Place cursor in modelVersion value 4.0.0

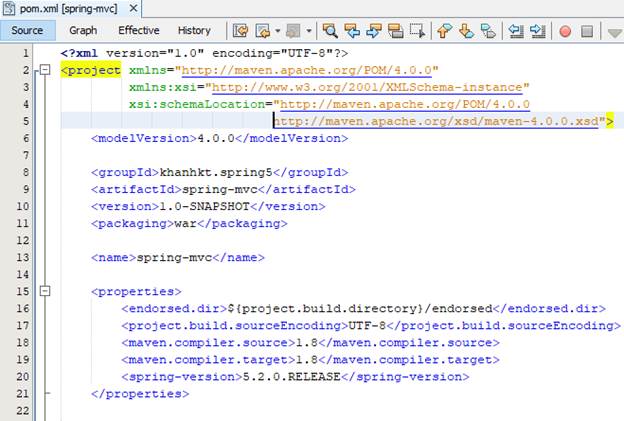pos(216,138)
